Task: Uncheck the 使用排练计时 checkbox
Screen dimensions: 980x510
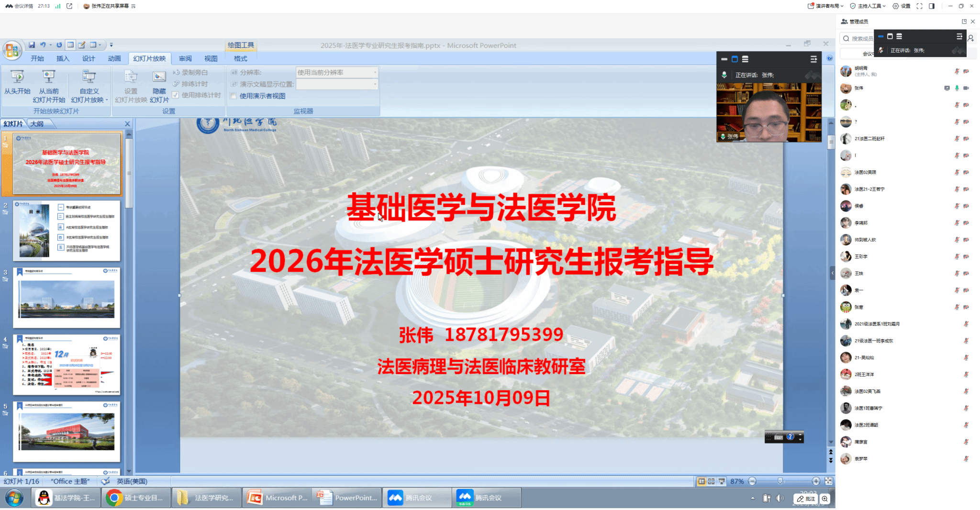Action: click(x=176, y=95)
